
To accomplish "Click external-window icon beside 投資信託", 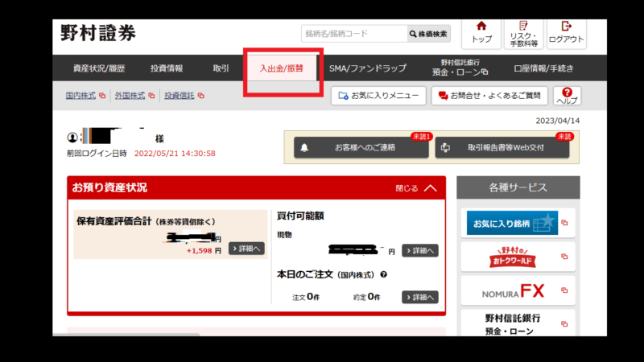I will (x=200, y=96).
